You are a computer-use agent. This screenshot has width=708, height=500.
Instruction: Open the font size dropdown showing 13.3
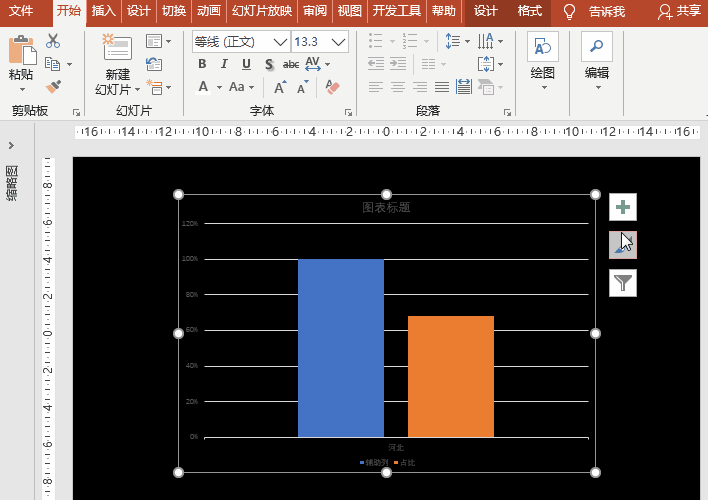338,42
